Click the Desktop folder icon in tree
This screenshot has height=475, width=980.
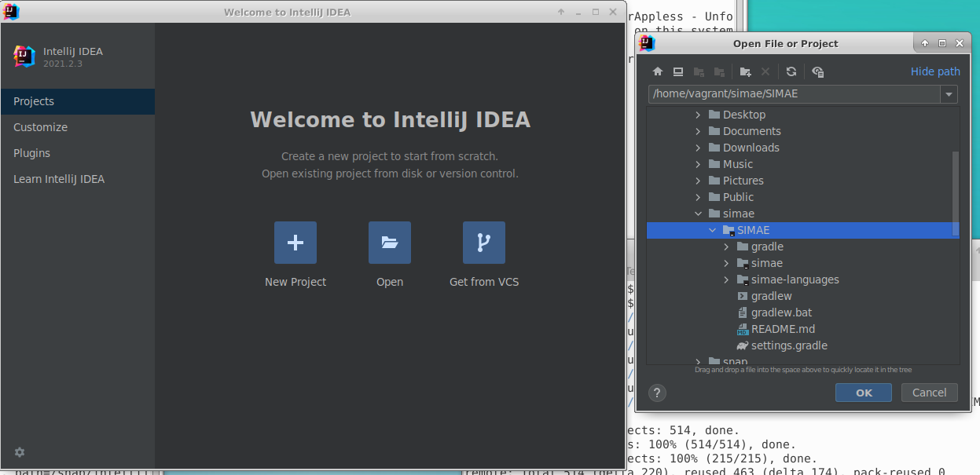pyautogui.click(x=714, y=115)
